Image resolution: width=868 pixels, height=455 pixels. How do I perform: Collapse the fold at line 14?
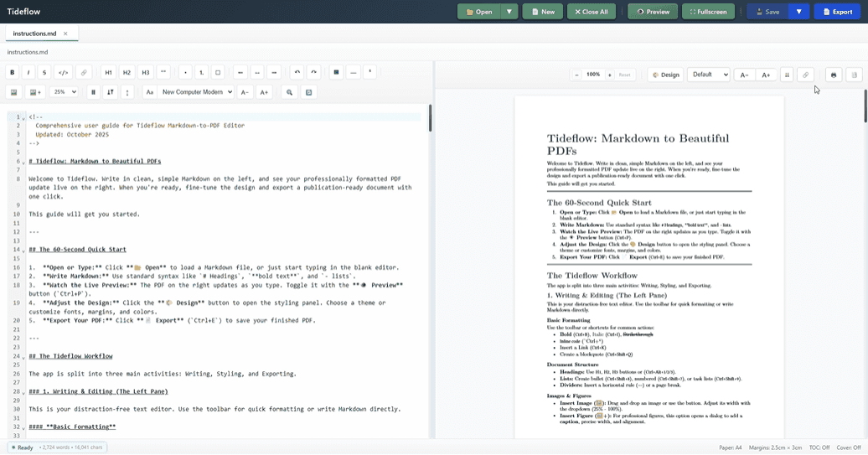point(23,251)
